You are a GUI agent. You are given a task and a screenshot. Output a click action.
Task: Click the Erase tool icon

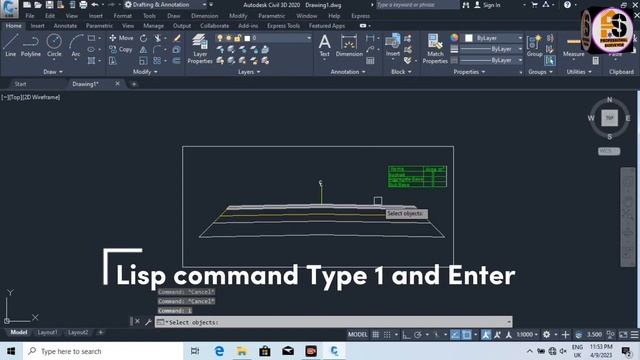coord(177,38)
